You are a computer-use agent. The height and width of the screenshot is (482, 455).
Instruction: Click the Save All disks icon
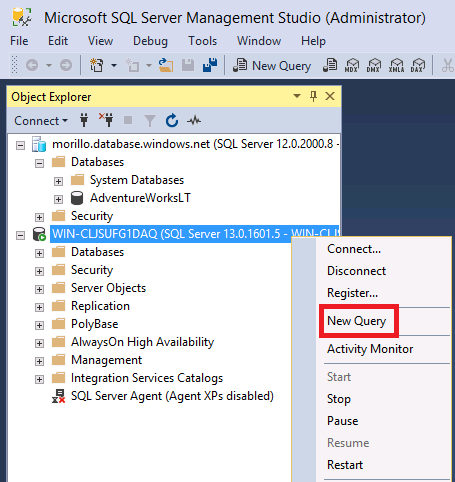coord(210,65)
